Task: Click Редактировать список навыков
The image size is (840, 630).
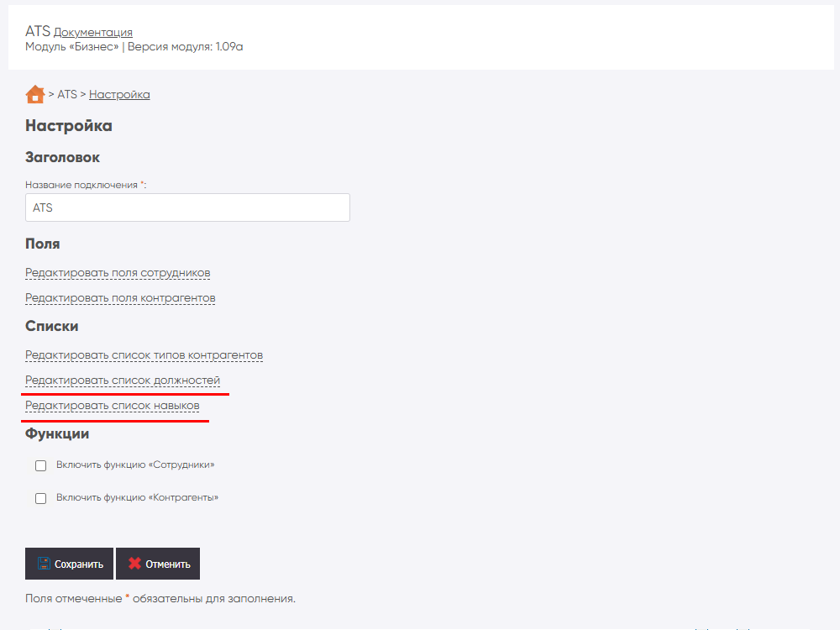Action: point(112,406)
